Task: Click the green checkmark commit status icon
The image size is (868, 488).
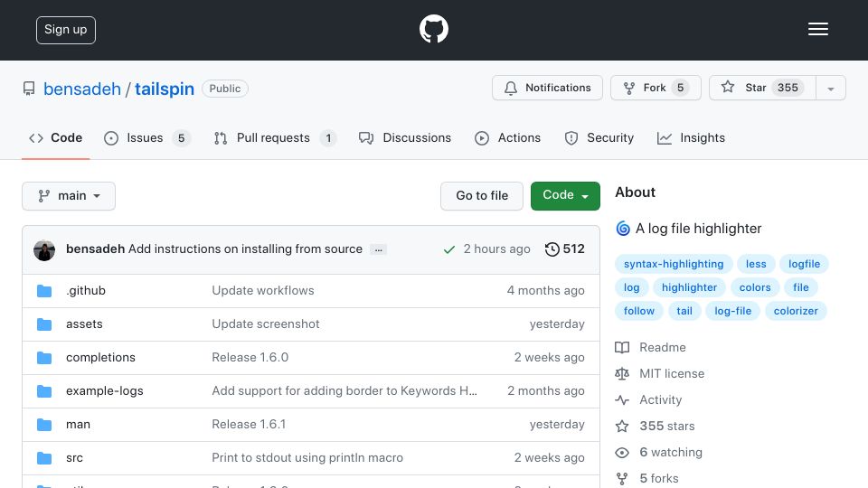Action: point(449,249)
